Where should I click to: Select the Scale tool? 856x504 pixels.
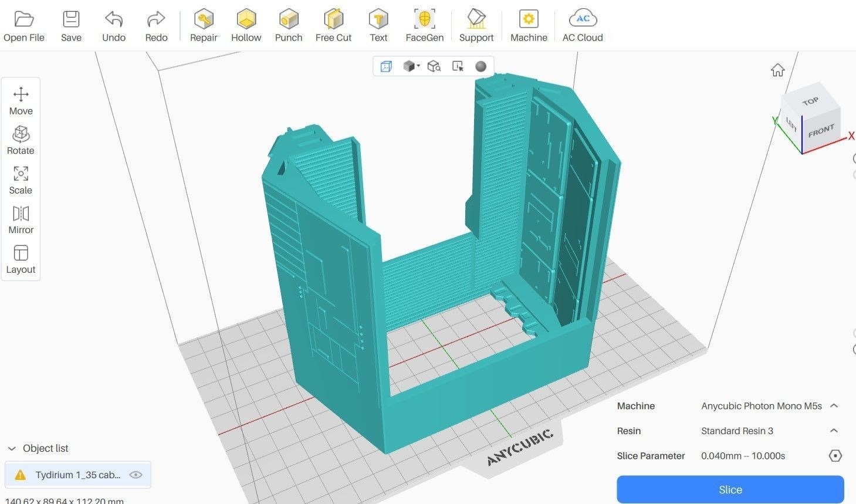pos(21,180)
